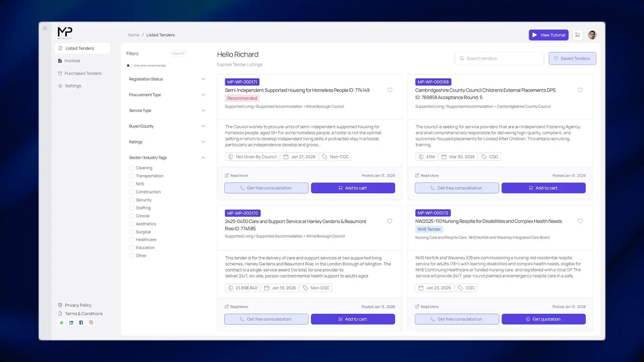This screenshot has width=644, height=362.
Task: Click the hamburger menu icon
Action: coord(45,28)
